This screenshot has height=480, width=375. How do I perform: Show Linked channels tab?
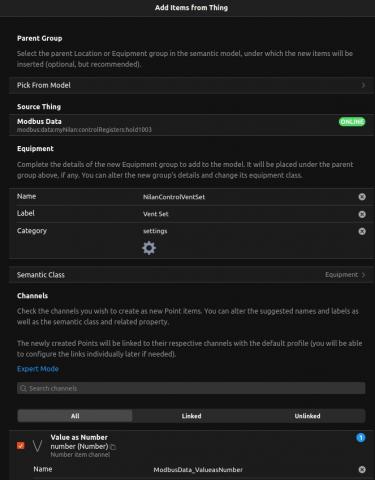[x=191, y=416]
